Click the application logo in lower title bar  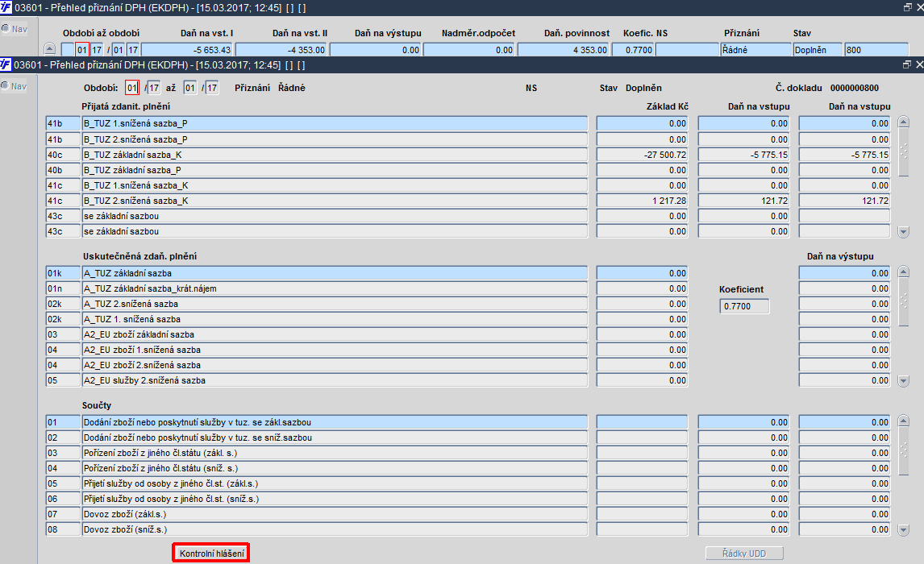point(6,64)
